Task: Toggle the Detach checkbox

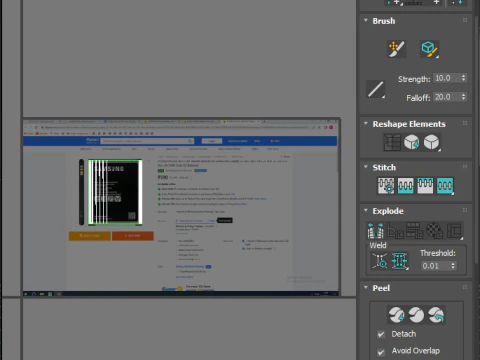Action: click(x=381, y=334)
